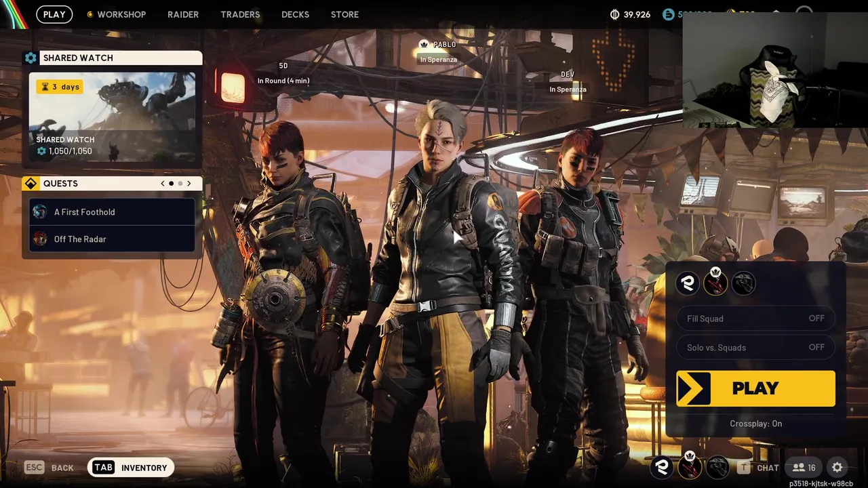Open INVENTORY with TAB button
Image resolution: width=868 pixels, height=488 pixels.
coord(131,467)
